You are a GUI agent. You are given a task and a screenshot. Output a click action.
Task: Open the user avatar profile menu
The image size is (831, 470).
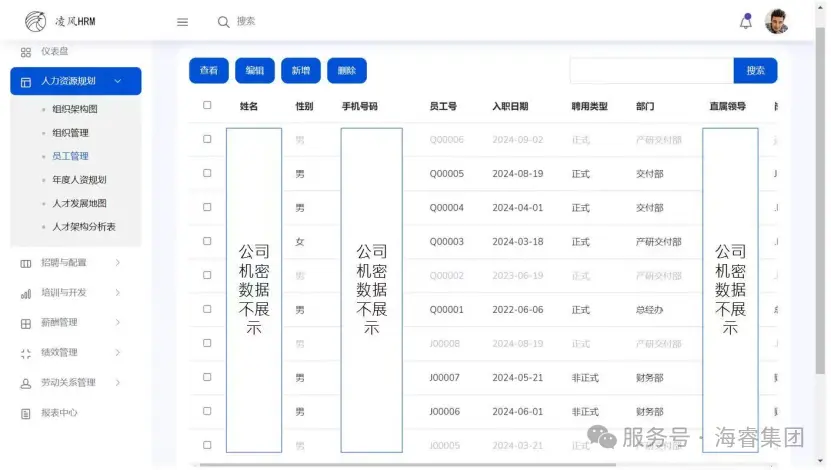(x=776, y=22)
